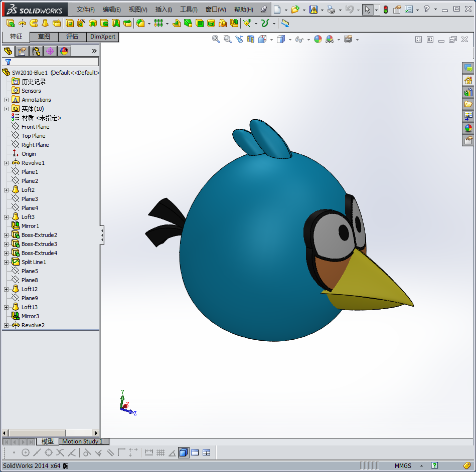
Task: Click the Apply Scene icon
Action: click(x=330, y=39)
